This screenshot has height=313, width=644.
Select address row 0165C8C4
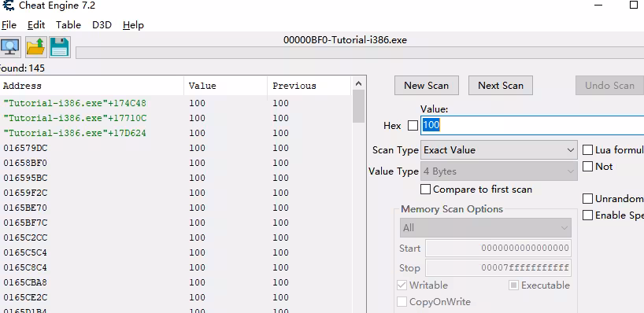pyautogui.click(x=176, y=267)
